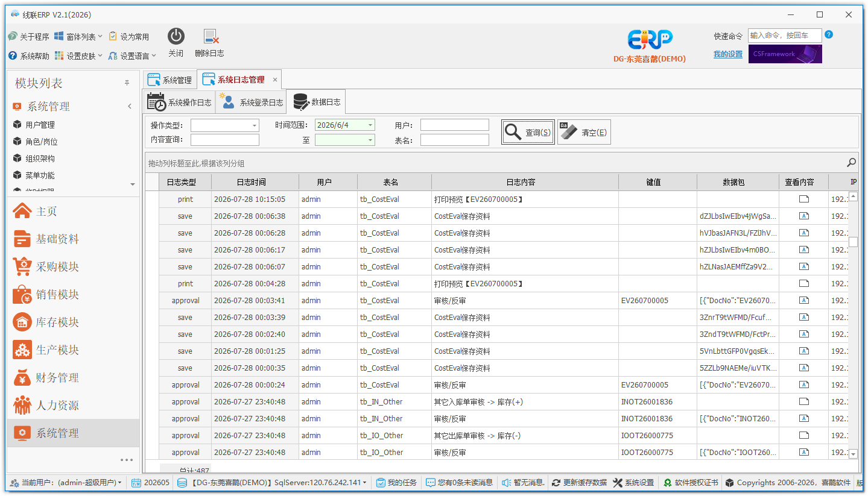Open 关于程序 menu item

click(x=28, y=37)
